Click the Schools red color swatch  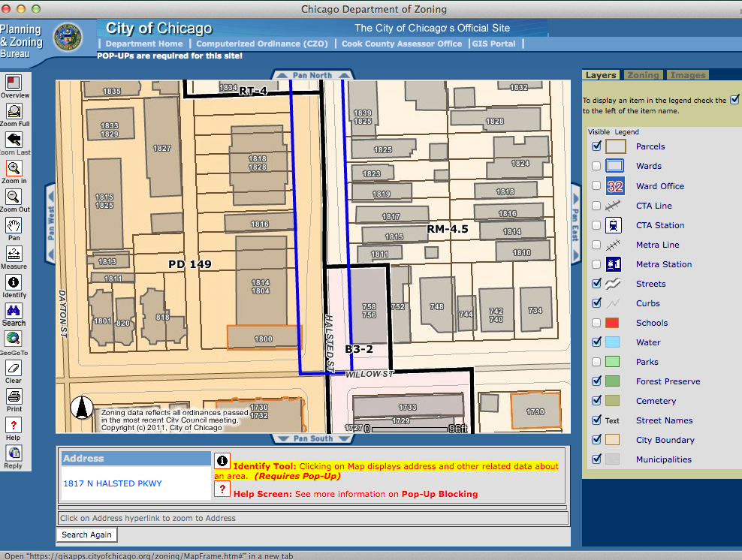coord(612,323)
